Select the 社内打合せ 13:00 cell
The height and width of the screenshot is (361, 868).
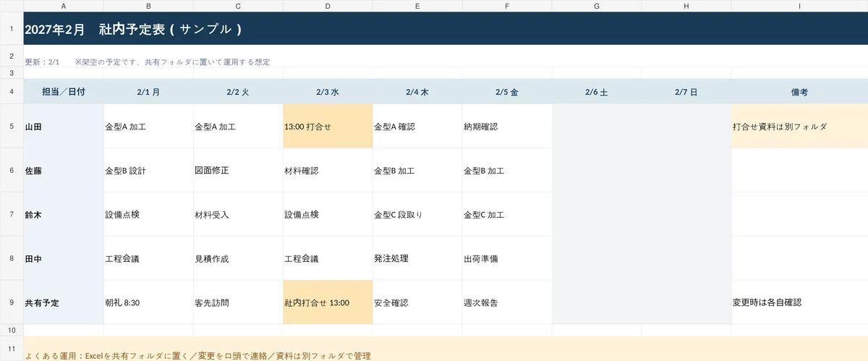click(x=328, y=302)
